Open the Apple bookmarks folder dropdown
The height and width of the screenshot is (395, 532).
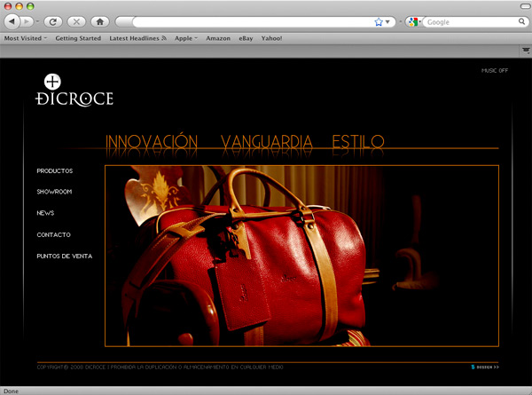(185, 39)
